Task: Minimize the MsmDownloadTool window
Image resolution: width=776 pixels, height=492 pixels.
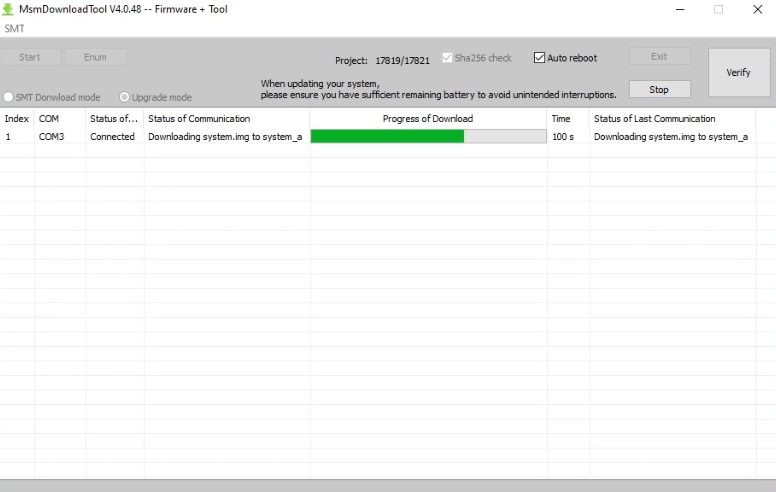Action: (680, 9)
